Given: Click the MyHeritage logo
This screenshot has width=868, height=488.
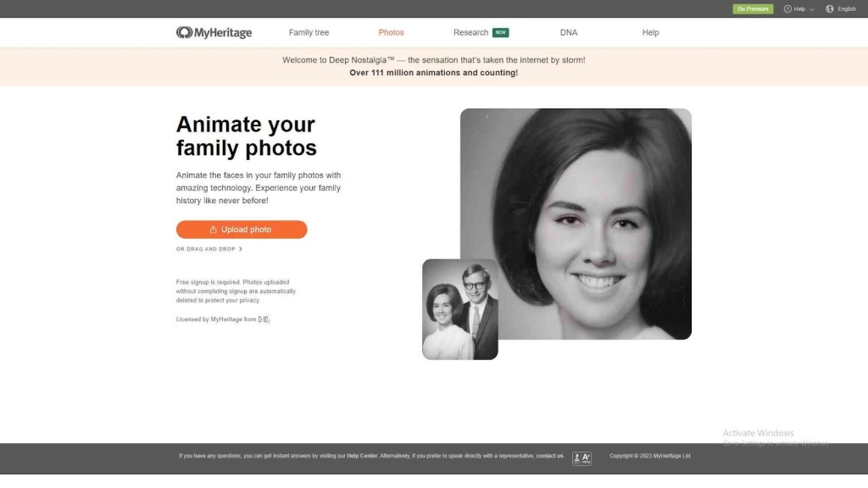Looking at the screenshot, I should (x=214, y=32).
